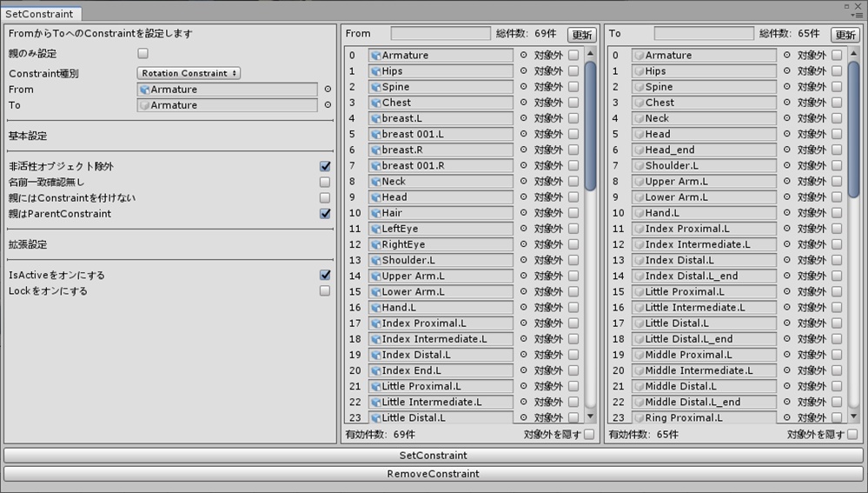Select From row Index Proximal.L field
This screenshot has height=493, width=868.
click(x=441, y=323)
